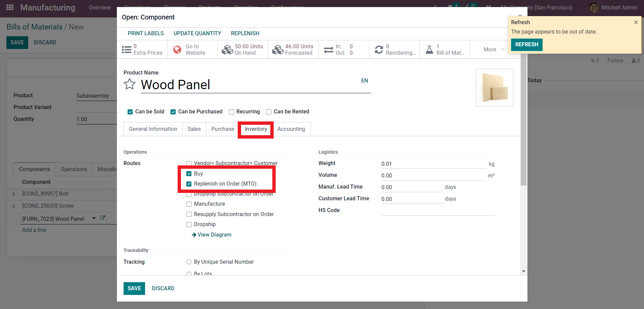Viewport: 644px width, 309px height.
Task: Edit the HS Code field
Action: point(438,211)
